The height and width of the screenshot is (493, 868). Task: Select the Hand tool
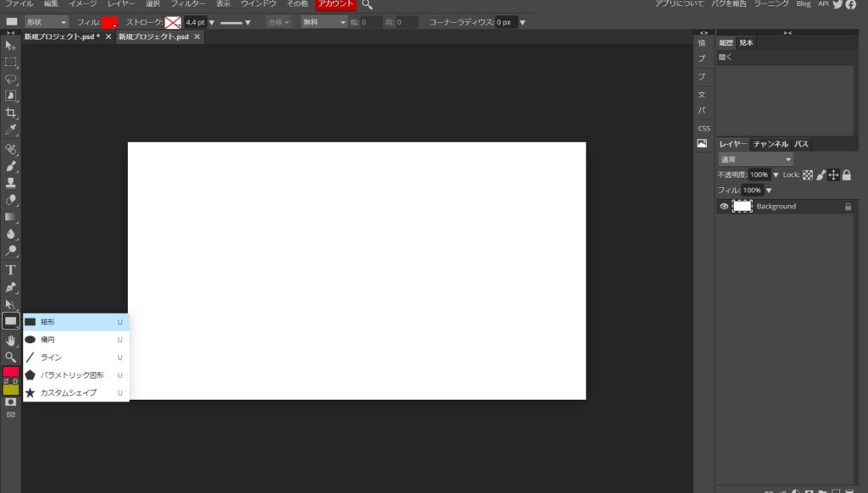click(11, 340)
